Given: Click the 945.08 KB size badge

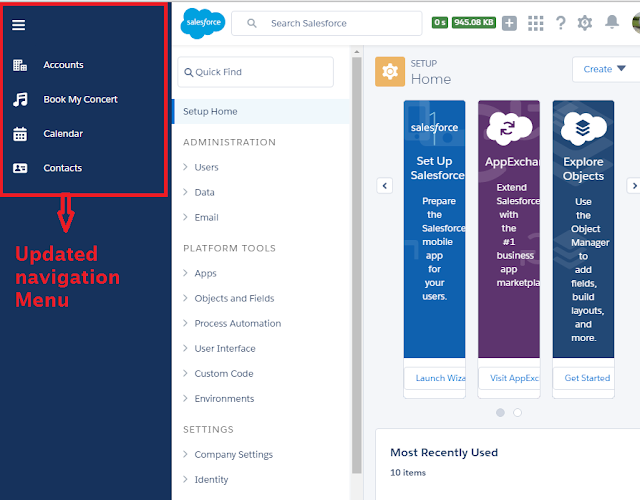Looking at the screenshot, I should [x=473, y=22].
